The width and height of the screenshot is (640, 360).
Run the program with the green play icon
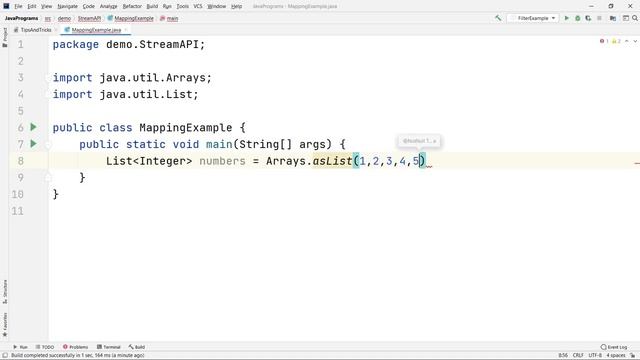pos(567,18)
